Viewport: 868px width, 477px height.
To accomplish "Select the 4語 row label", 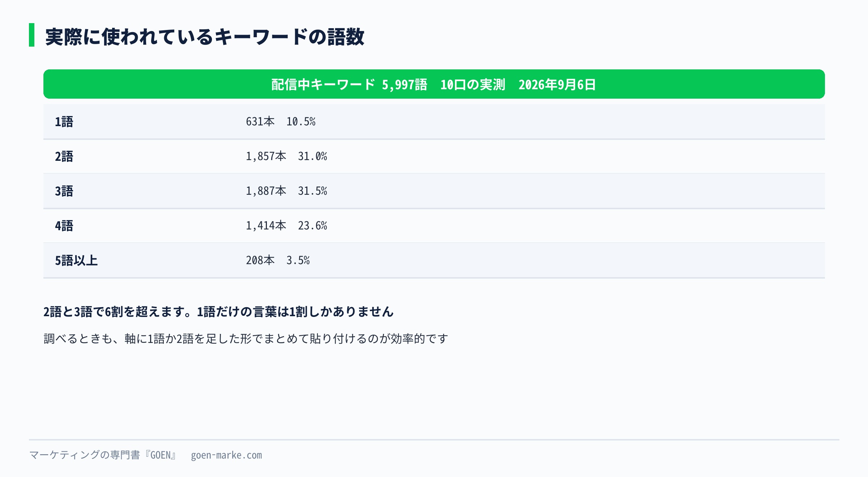I will click(x=64, y=226).
